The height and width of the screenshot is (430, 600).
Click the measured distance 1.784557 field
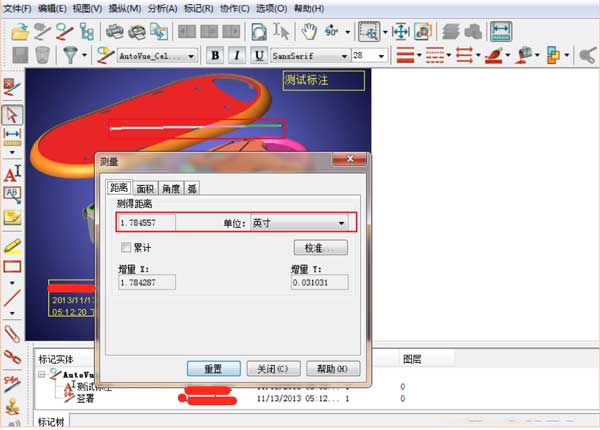(x=146, y=223)
